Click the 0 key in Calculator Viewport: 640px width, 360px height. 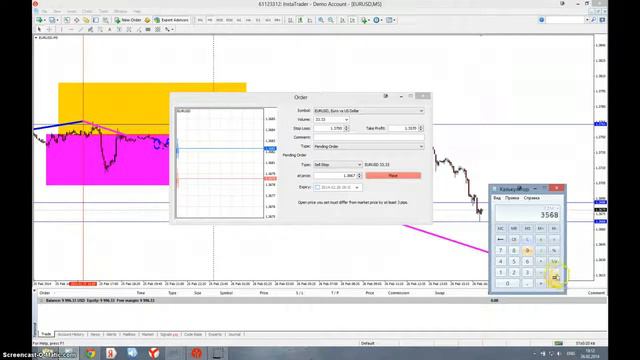507,283
